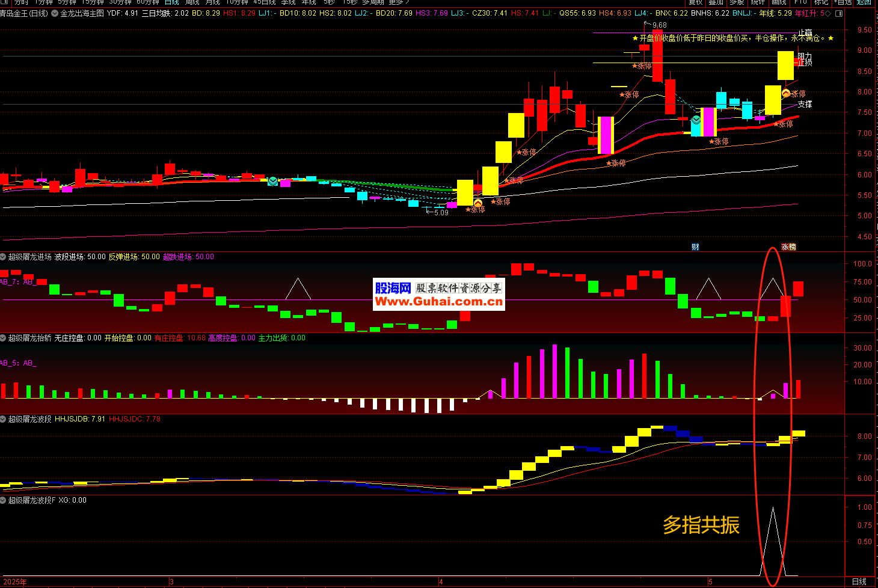Screen dimensions: 878x588
Task: Open the 超级屠龙波段 HHJSJDB indicator dropdown arrow
Action: click(3, 419)
